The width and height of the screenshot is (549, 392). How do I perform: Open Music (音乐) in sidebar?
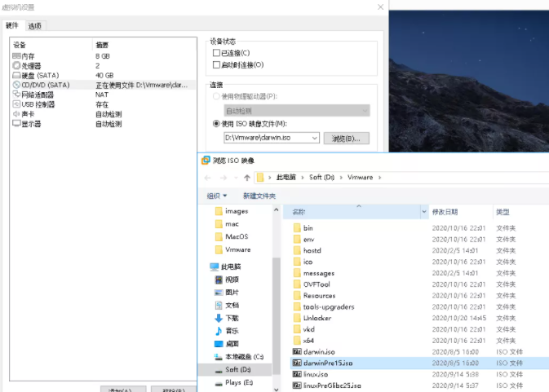(227, 331)
